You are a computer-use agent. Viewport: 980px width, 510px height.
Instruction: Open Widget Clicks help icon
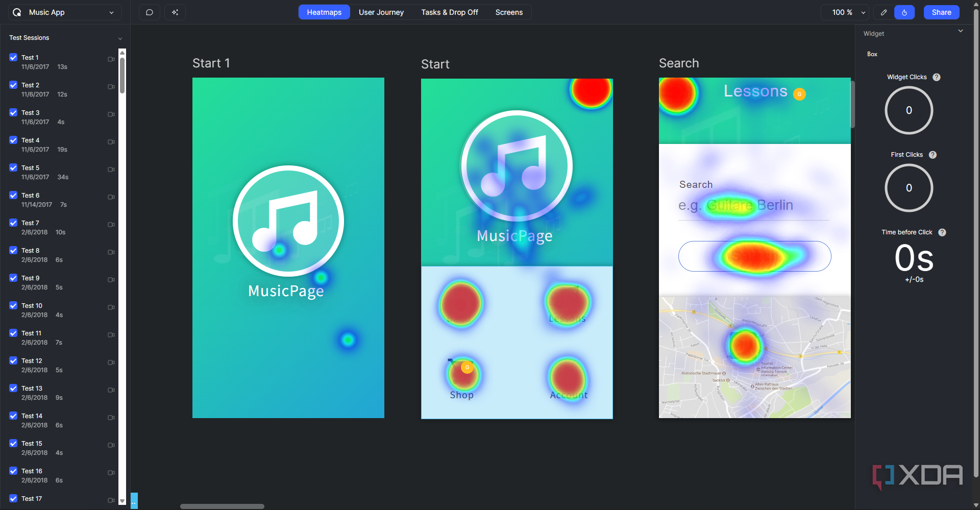point(937,77)
